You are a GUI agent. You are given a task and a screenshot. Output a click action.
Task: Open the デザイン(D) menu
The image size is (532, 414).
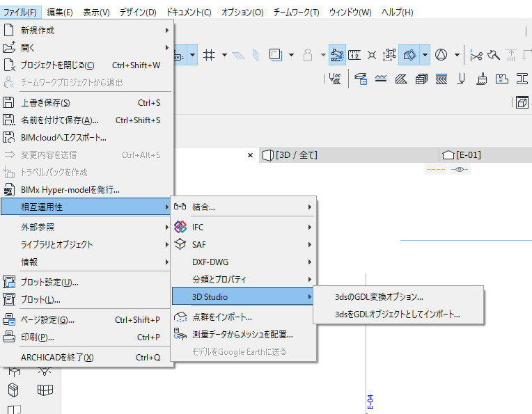pyautogui.click(x=138, y=13)
